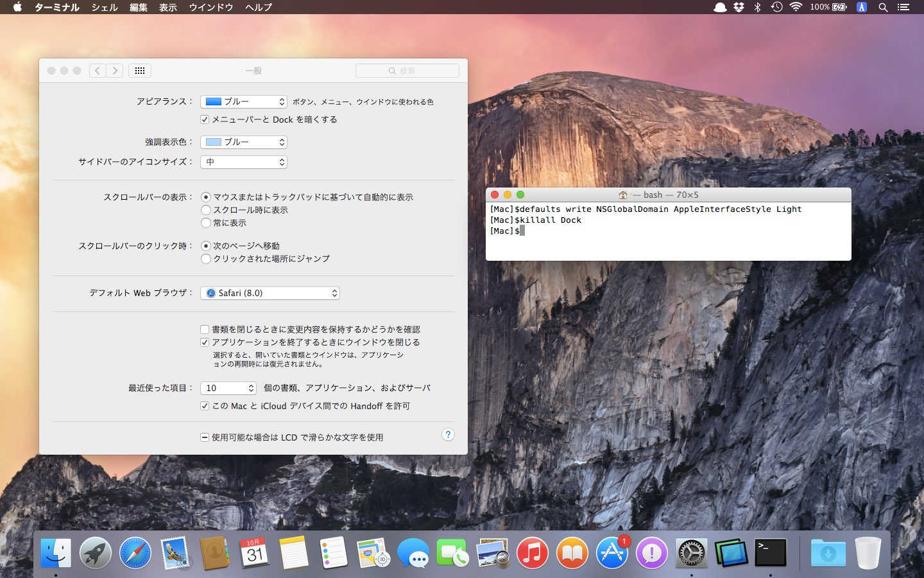Open help for General preferences
924x578 pixels.
point(448,435)
